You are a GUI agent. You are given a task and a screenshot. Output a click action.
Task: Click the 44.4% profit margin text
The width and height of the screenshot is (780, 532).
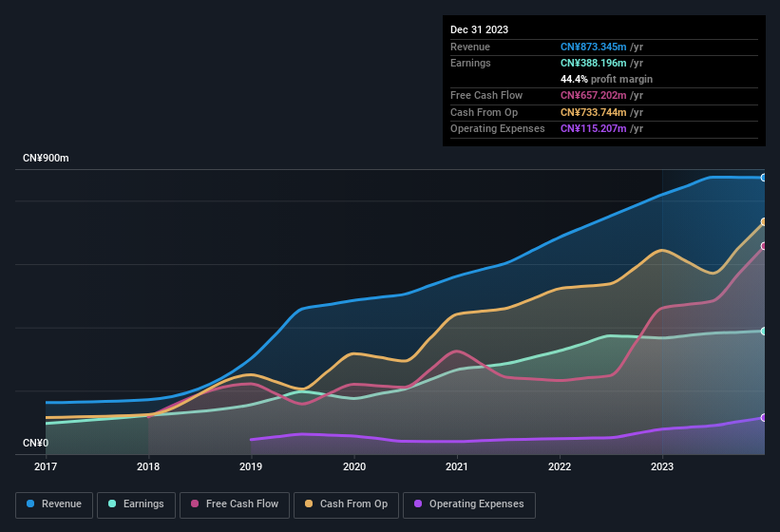pyautogui.click(x=606, y=79)
